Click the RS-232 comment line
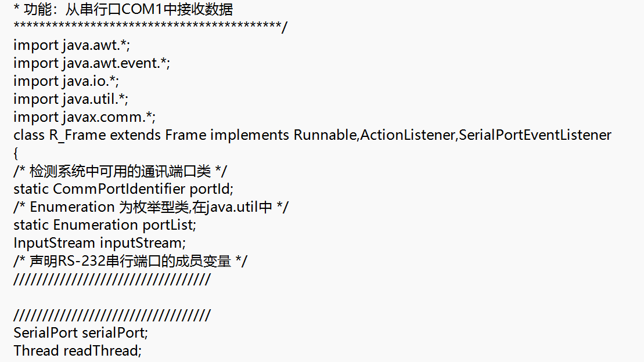This screenshot has width=644, height=362. pos(130,262)
